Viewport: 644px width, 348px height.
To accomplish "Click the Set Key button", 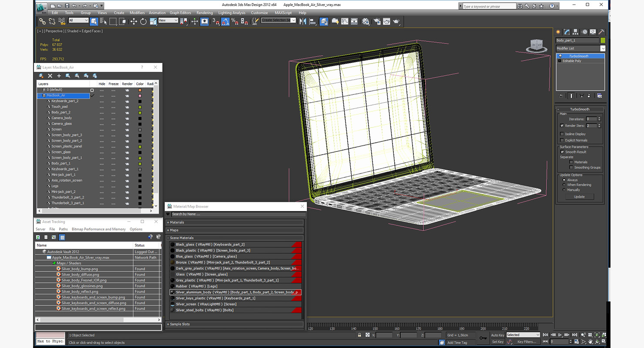I will pos(497,342).
